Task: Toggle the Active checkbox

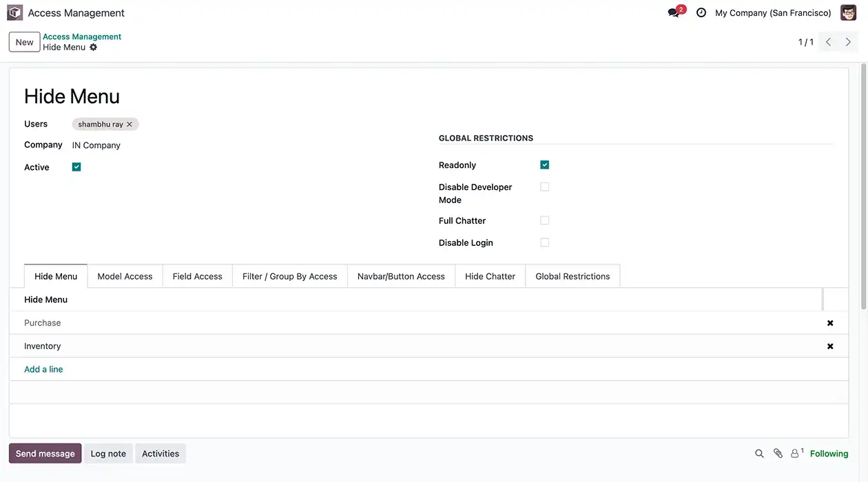Action: click(76, 167)
